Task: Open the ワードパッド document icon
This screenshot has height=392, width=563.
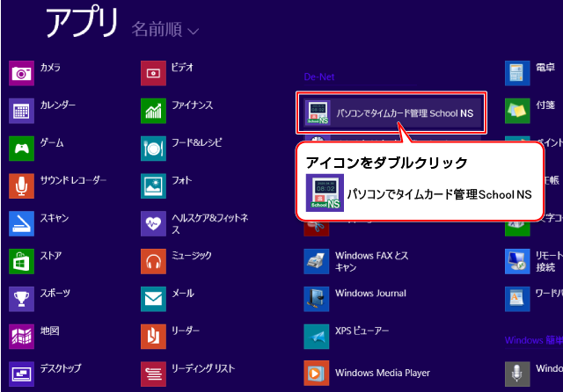Action: [x=517, y=299]
